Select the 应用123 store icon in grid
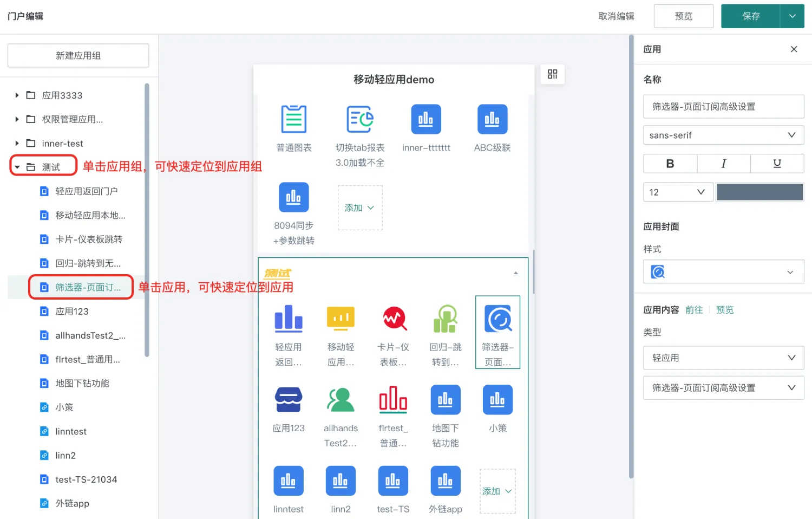Viewport: 812px width, 519px height. point(289,400)
